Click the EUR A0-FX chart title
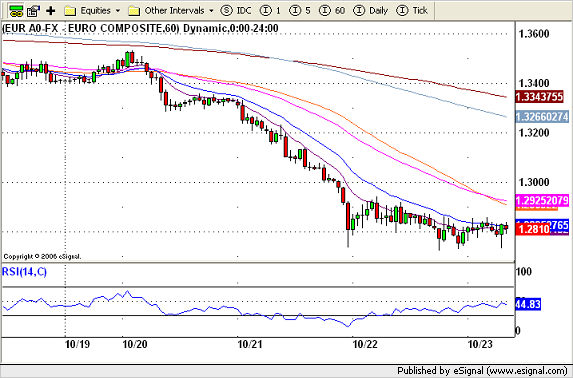Viewport: 573px width, 378px height. click(x=140, y=28)
